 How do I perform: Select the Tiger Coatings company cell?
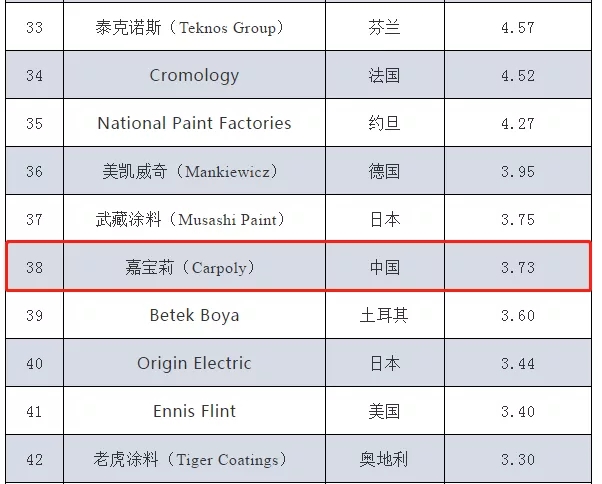[x=194, y=459]
